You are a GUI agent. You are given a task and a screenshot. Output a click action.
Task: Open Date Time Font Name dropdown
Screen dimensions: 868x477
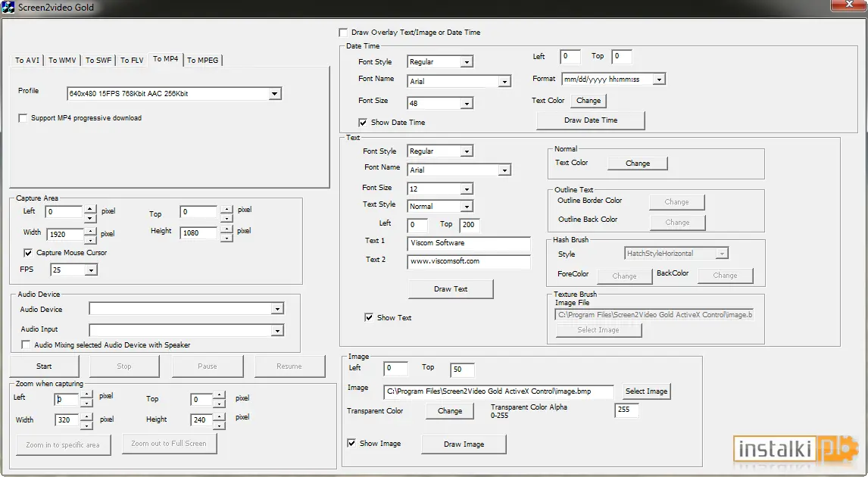pos(504,81)
